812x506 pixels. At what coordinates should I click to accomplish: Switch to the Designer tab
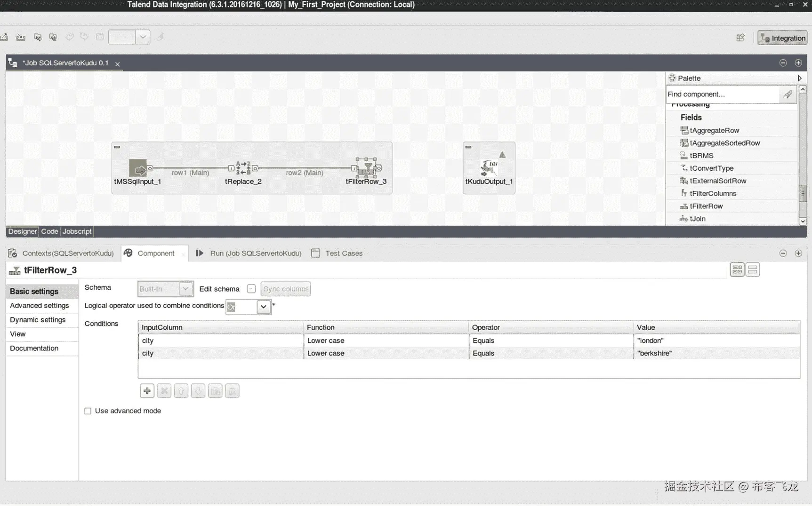tap(22, 231)
